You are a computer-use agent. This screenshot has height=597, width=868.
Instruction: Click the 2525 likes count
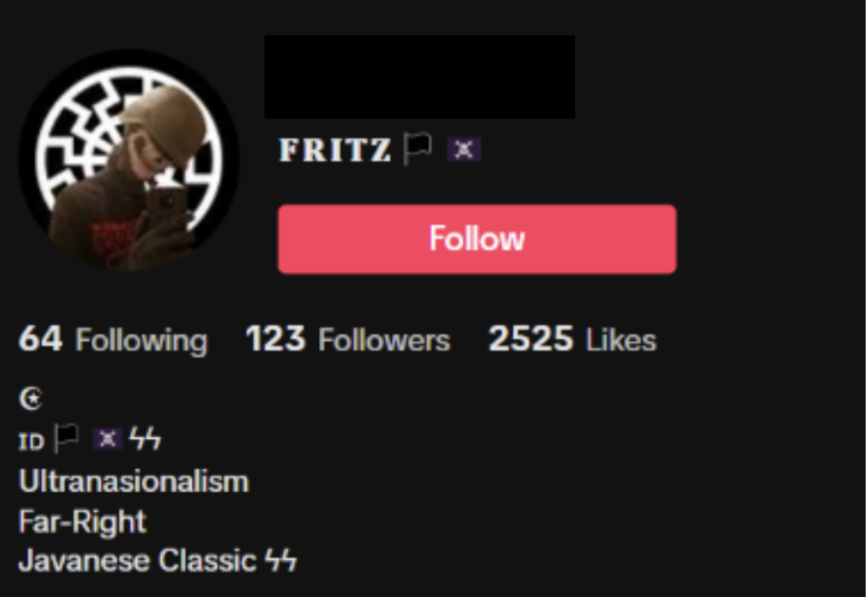click(531, 339)
